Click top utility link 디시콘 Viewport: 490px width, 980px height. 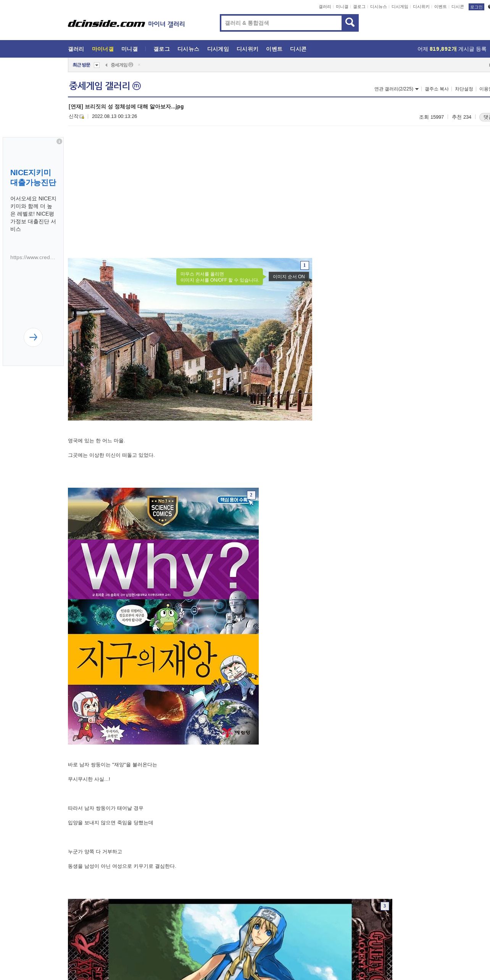coord(458,7)
